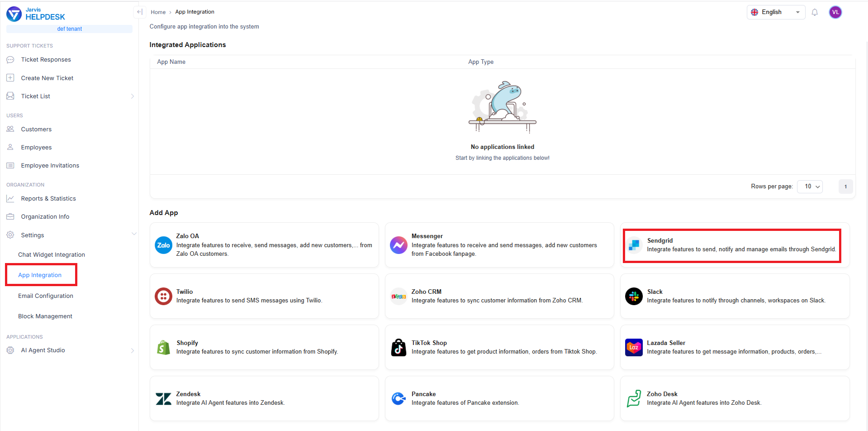Click the Lazada Seller logo

click(x=634, y=347)
